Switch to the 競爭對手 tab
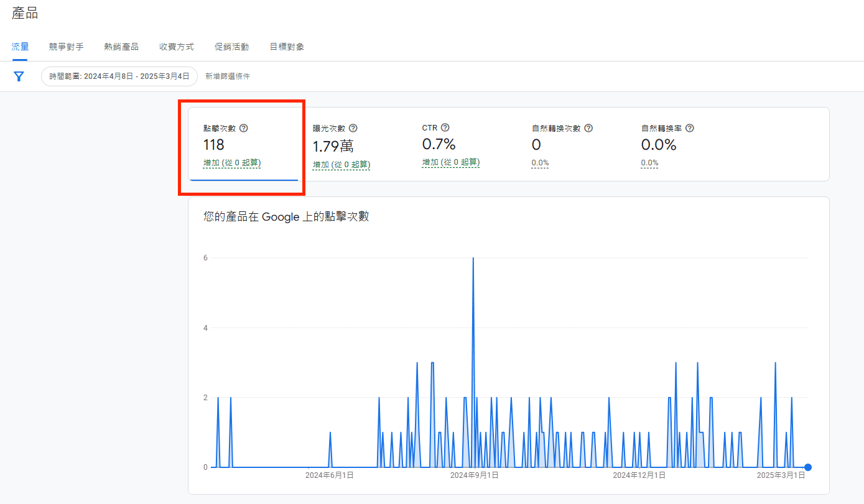 coord(67,47)
